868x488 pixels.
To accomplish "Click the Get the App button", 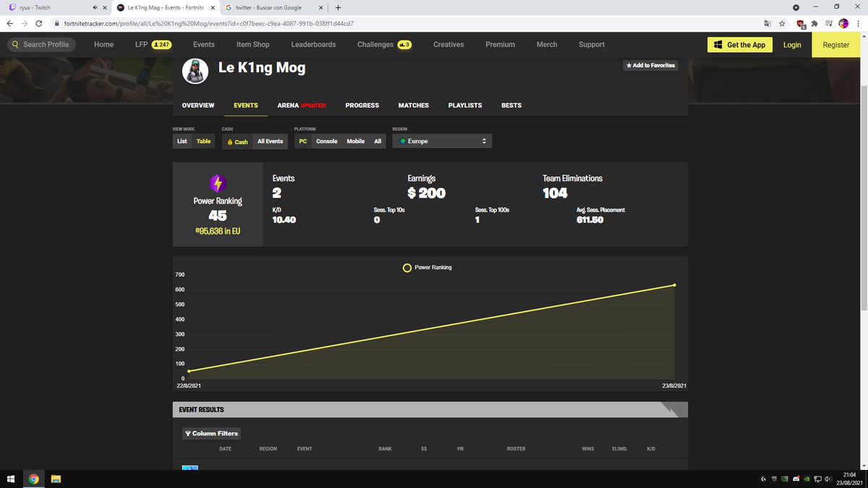I will click(x=739, y=44).
